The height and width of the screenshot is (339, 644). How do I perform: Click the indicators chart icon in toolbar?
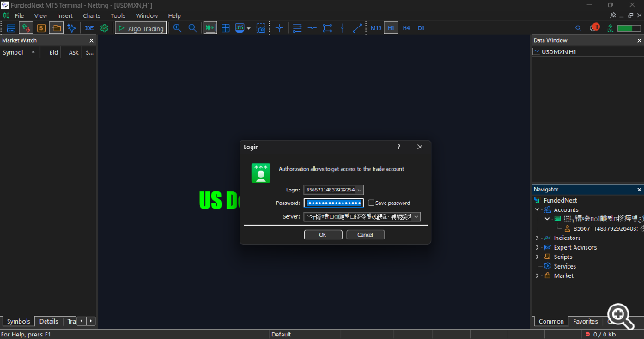coord(240,28)
